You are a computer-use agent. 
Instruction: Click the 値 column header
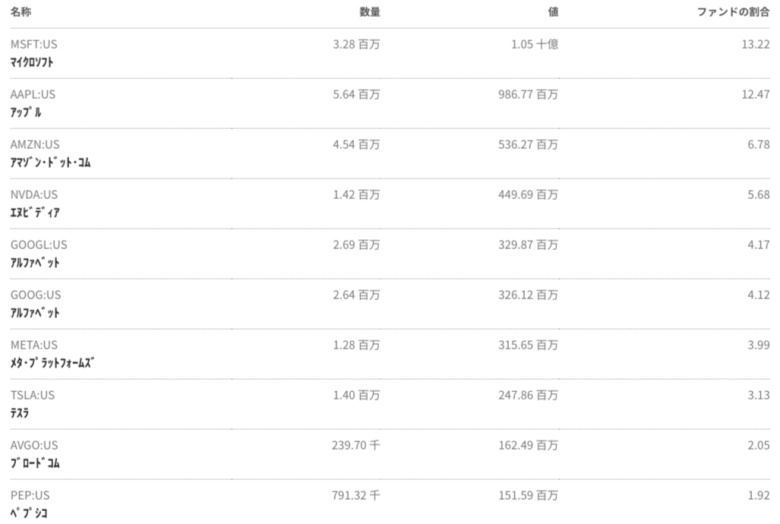pos(553,12)
